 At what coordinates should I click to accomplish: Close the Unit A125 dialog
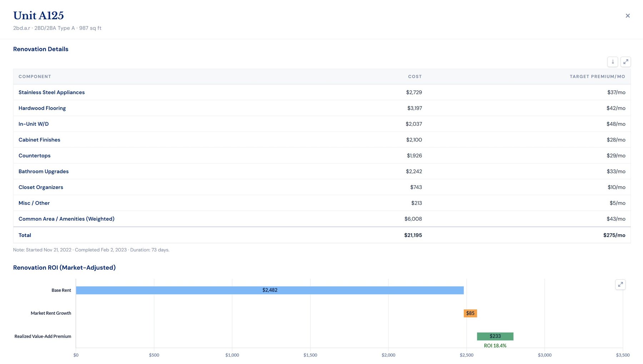628,16
